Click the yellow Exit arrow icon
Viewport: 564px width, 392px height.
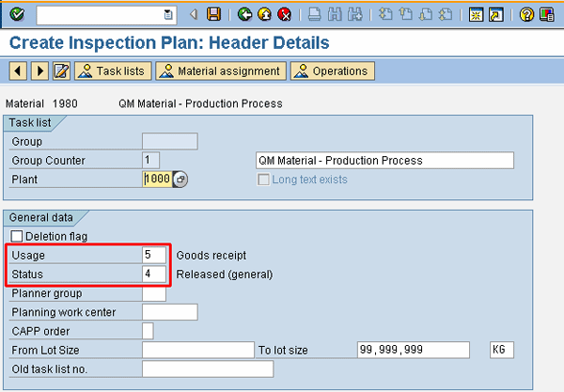coord(264,14)
